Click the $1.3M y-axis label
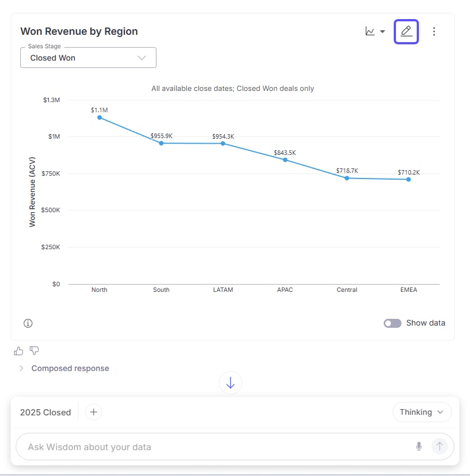 coord(52,100)
